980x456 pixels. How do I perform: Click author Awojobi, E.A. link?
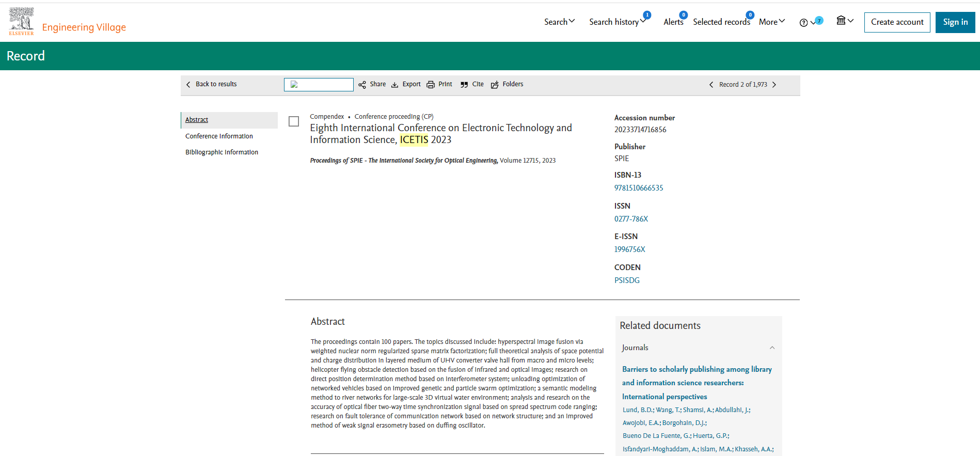click(x=641, y=423)
